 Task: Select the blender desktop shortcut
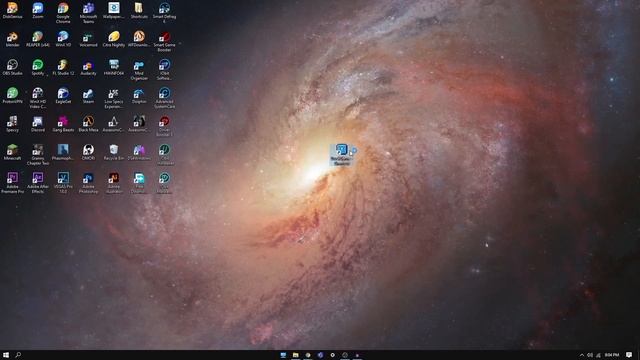pos(12,39)
